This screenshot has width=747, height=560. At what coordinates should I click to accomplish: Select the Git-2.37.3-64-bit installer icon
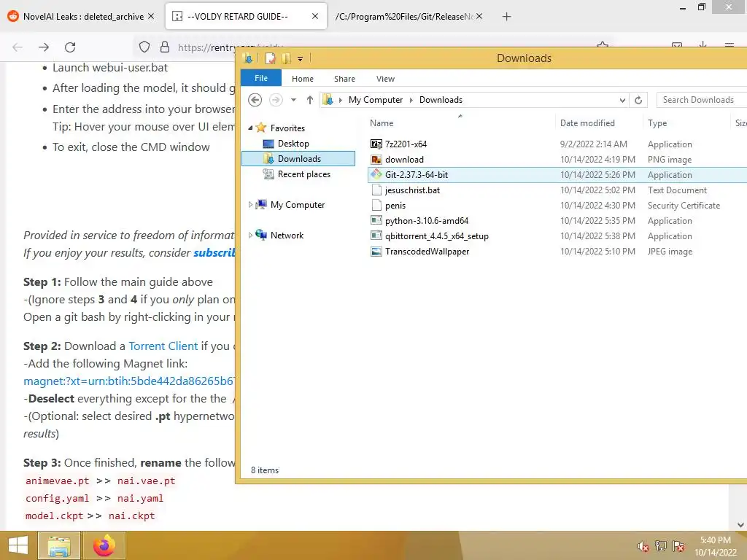pos(376,175)
